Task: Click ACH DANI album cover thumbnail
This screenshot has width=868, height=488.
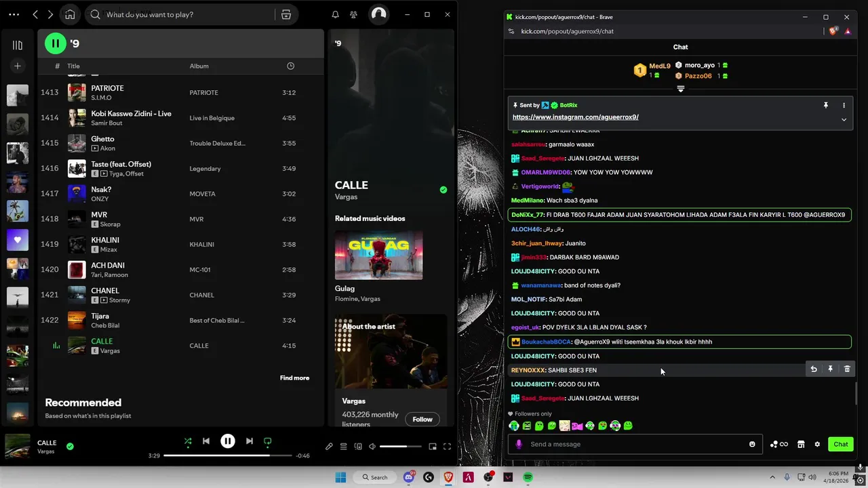Action: point(77,270)
